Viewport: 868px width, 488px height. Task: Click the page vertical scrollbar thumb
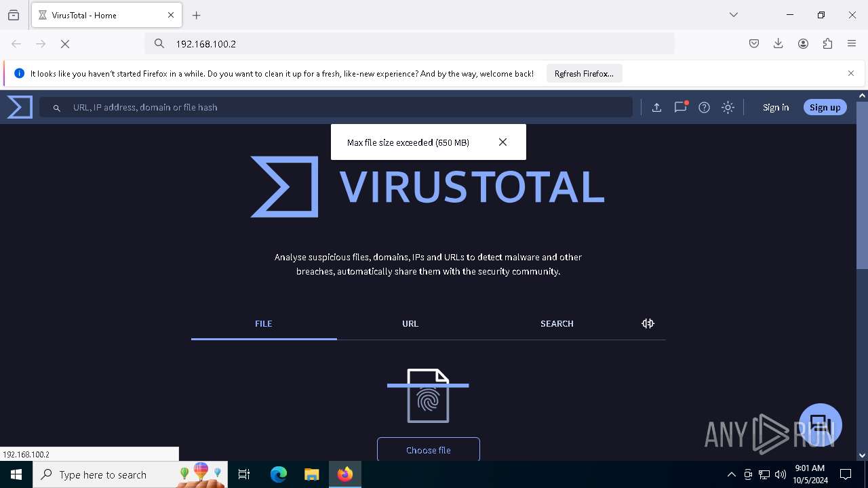862,184
